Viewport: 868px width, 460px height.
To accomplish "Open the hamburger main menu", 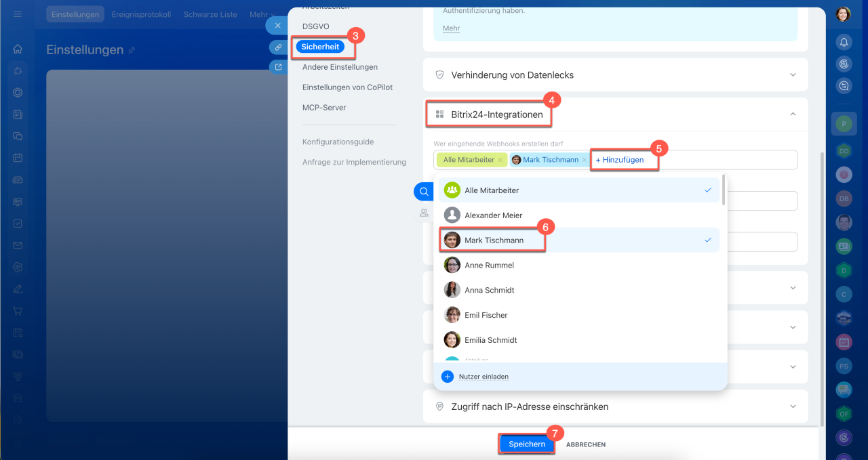I will pyautogui.click(x=18, y=14).
